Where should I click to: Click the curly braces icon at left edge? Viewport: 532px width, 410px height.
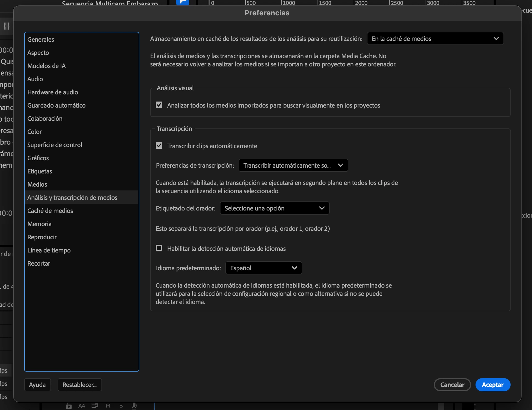click(x=7, y=26)
